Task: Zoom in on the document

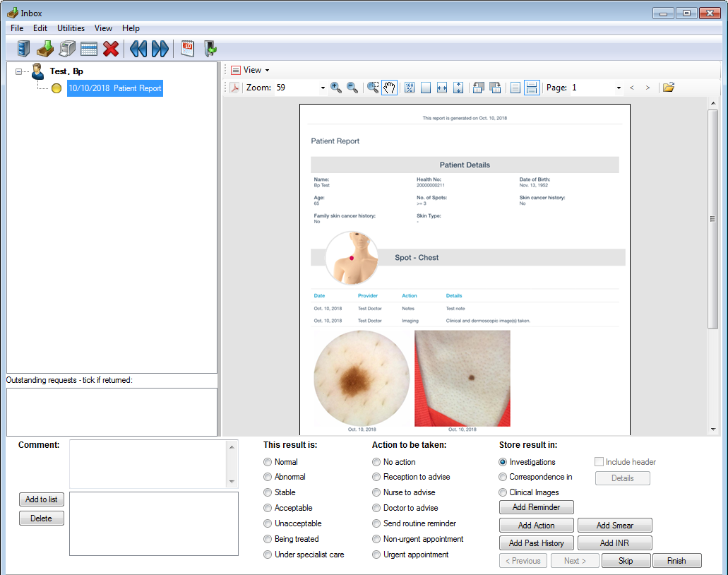Action: pyautogui.click(x=336, y=88)
